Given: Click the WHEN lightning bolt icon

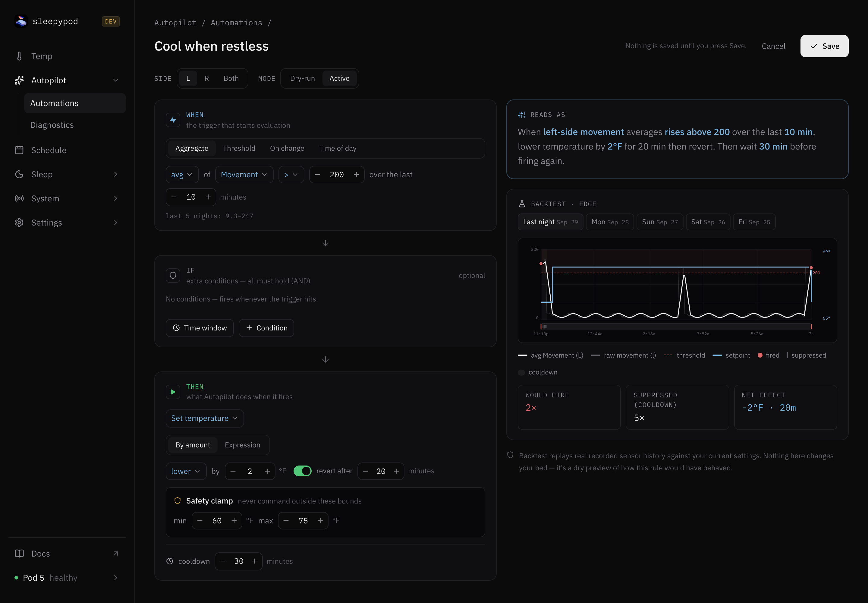Looking at the screenshot, I should tap(173, 120).
